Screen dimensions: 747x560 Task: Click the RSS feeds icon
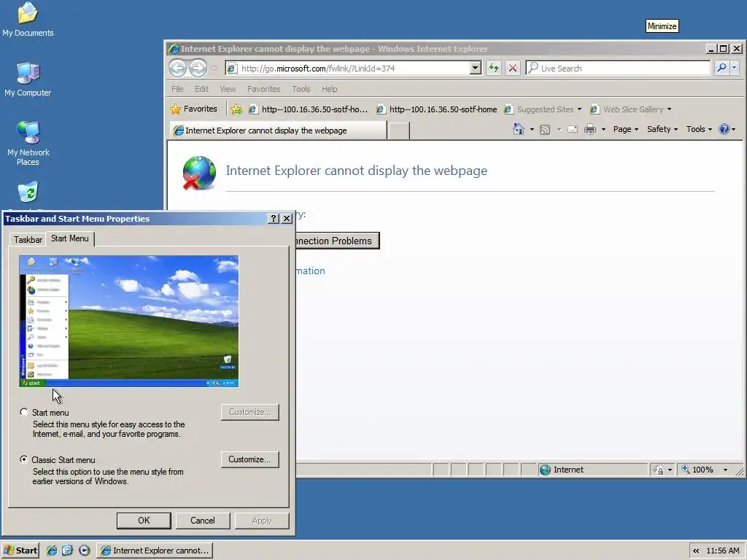coord(545,130)
